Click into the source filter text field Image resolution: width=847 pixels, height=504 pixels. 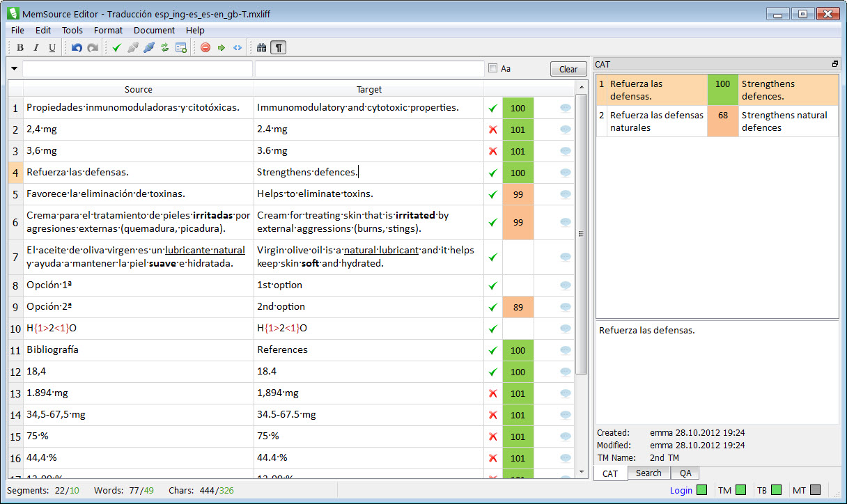click(x=137, y=69)
